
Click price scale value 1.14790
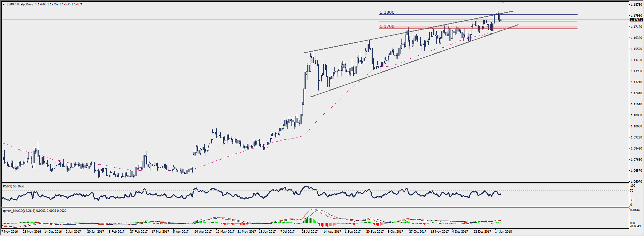point(636,60)
